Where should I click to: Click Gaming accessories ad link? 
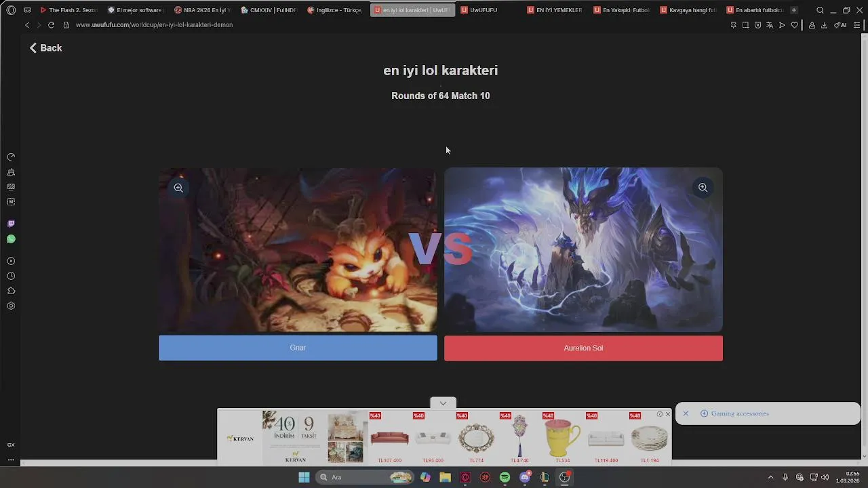click(740, 413)
